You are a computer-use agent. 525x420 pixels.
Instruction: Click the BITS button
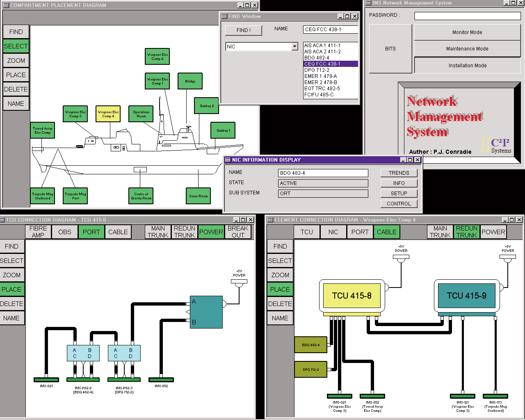click(x=390, y=49)
